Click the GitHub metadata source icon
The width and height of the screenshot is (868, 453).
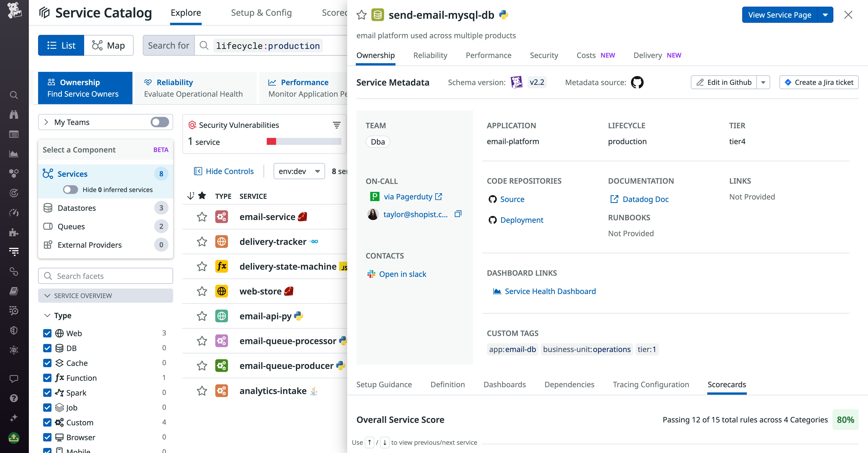pos(637,83)
